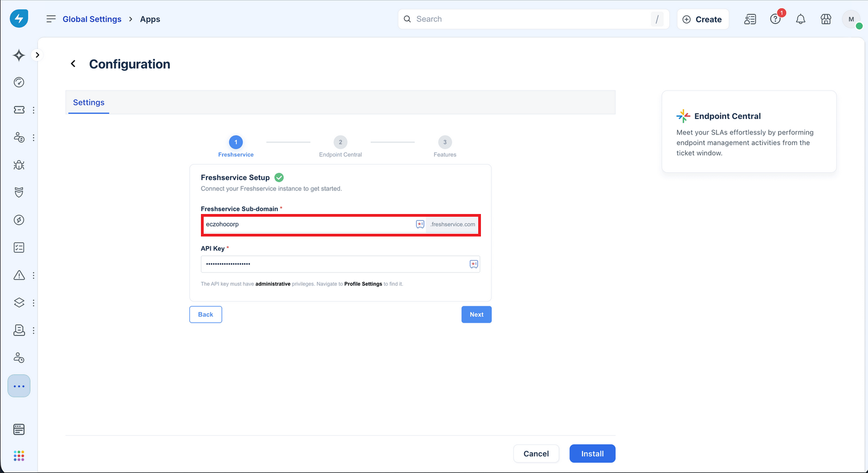Click the highlighted more options ellipsis button
Image resolution: width=868 pixels, height=473 pixels.
19,386
